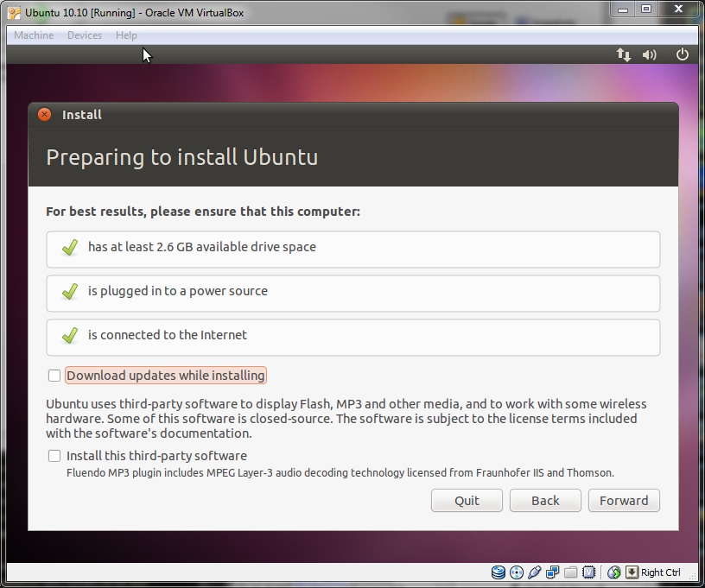Image resolution: width=705 pixels, height=588 pixels.
Task: Open the Ubuntu sound volume indicator
Action: [x=649, y=54]
